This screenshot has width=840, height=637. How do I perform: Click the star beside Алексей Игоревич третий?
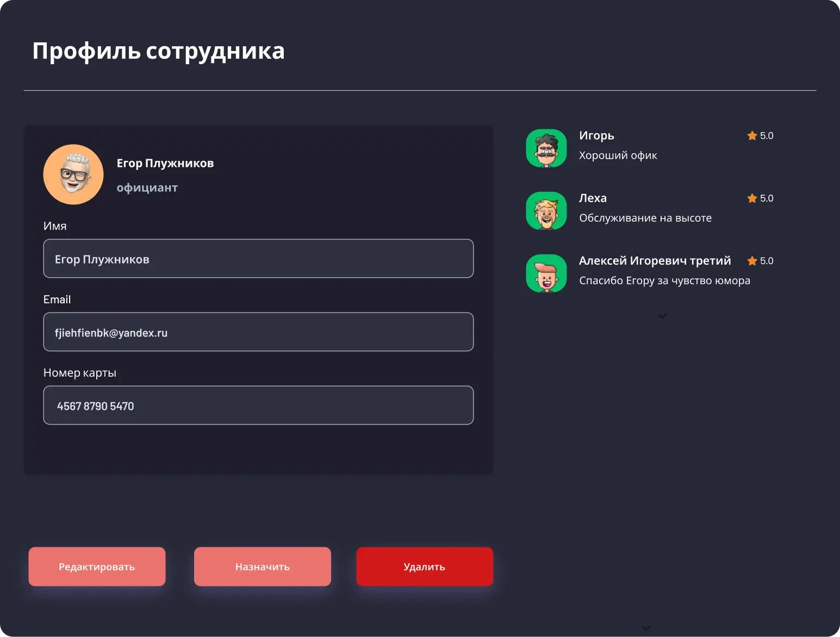752,261
